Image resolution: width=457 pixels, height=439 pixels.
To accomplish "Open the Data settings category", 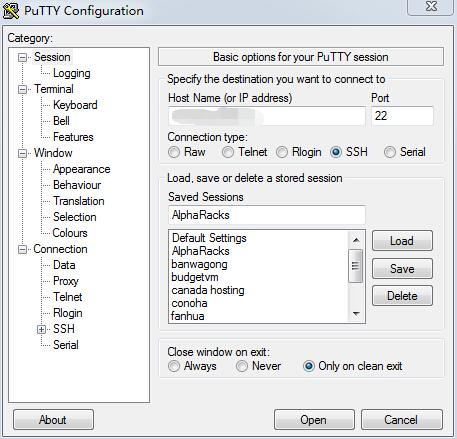I will pos(64,265).
